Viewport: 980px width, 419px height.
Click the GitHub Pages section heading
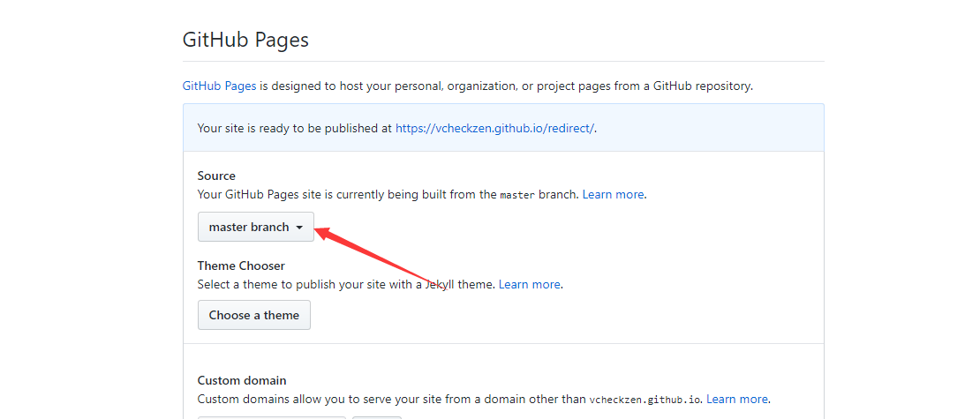click(x=245, y=40)
